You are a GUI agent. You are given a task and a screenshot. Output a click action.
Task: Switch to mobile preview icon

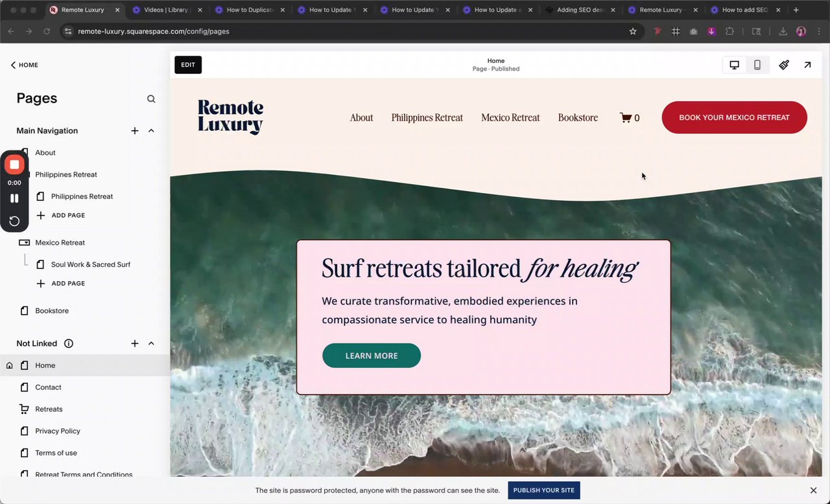pyautogui.click(x=757, y=65)
